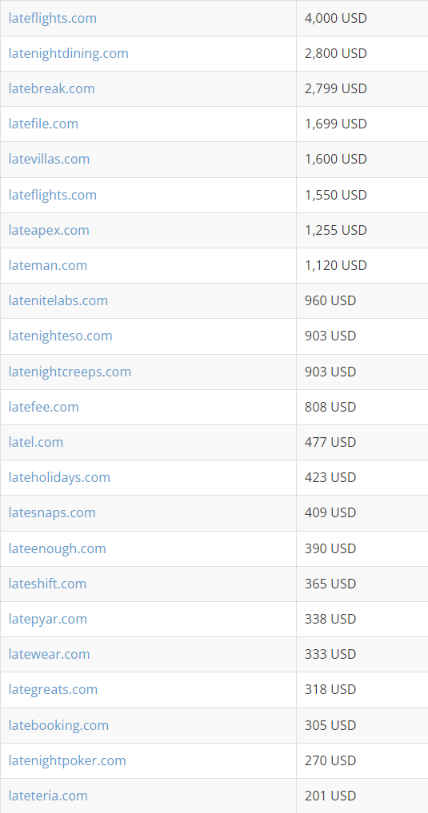Visit the latenightcreeps.com link
The height and width of the screenshot is (813, 428).
coord(70,372)
